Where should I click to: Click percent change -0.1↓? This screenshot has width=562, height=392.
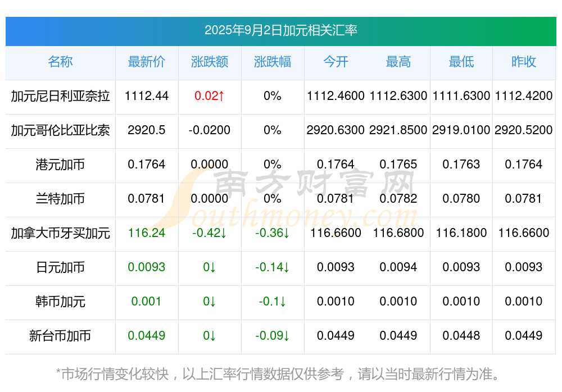point(273,302)
